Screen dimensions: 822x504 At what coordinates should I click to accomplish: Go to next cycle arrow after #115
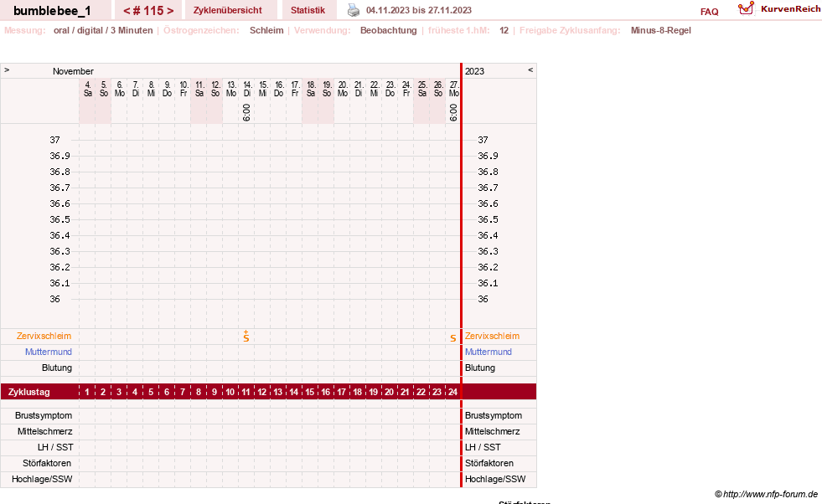point(170,11)
